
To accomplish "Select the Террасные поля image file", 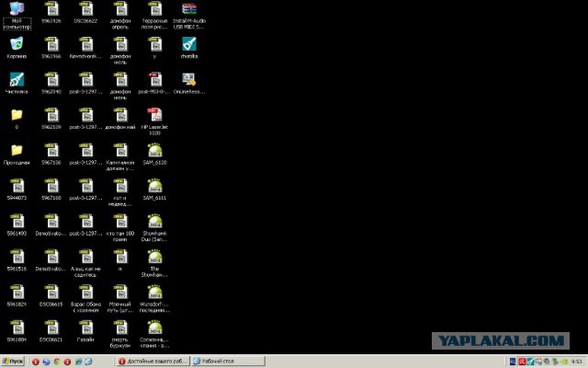I will [x=154, y=15].
